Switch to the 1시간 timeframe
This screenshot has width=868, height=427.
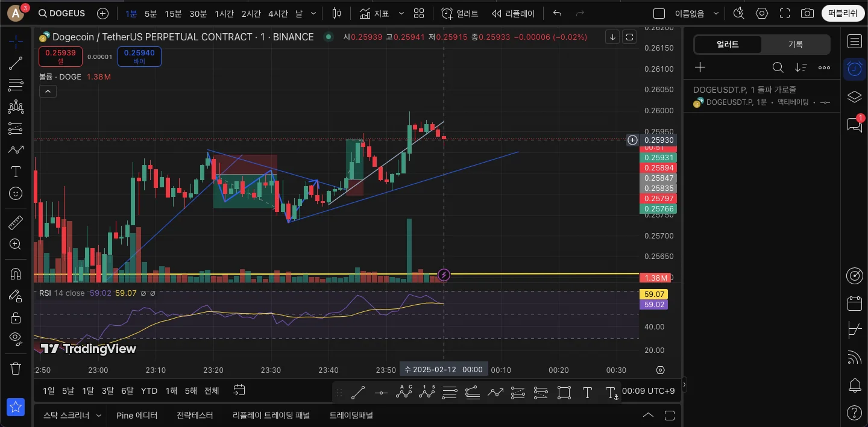pos(224,13)
